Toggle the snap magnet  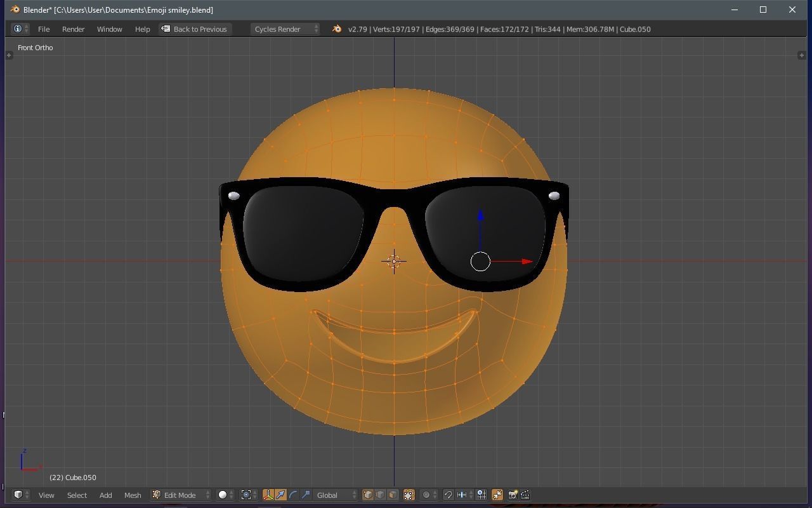tap(449, 495)
